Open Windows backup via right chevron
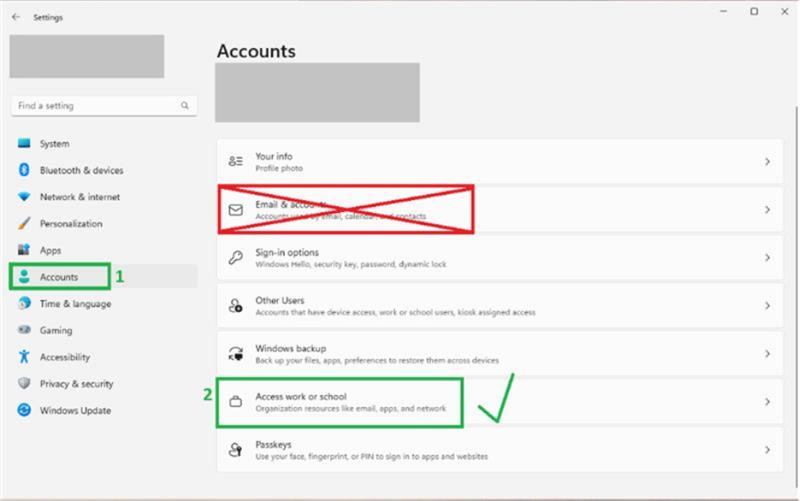This screenshot has width=800, height=501. (767, 354)
